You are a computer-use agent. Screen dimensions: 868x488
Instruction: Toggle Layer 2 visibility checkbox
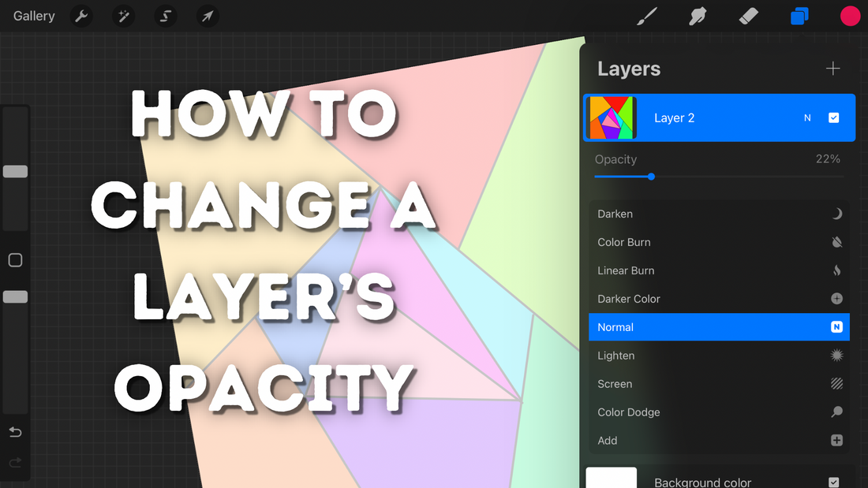833,118
